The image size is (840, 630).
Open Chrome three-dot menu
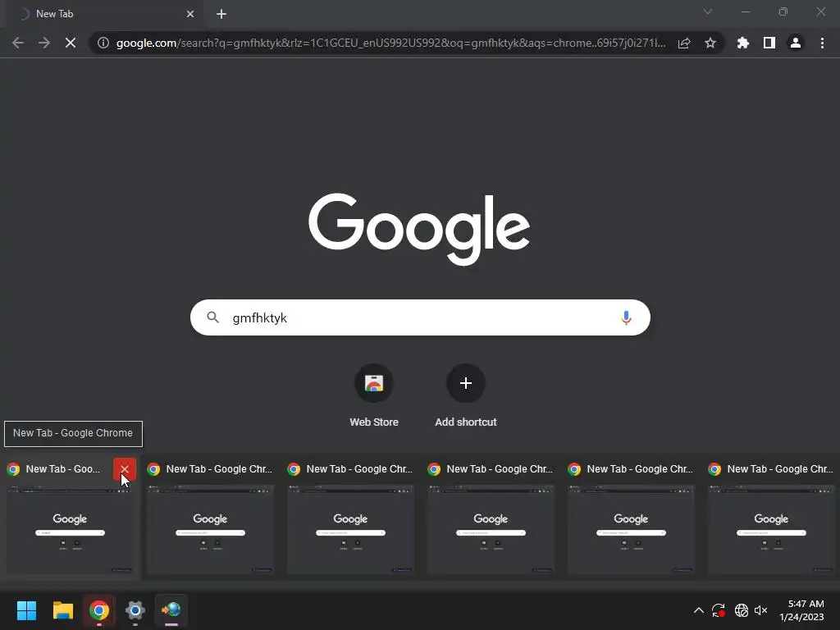point(822,43)
